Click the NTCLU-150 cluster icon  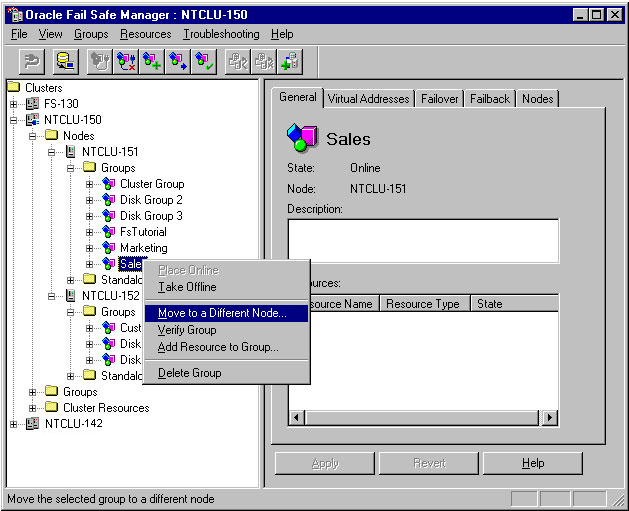32,120
